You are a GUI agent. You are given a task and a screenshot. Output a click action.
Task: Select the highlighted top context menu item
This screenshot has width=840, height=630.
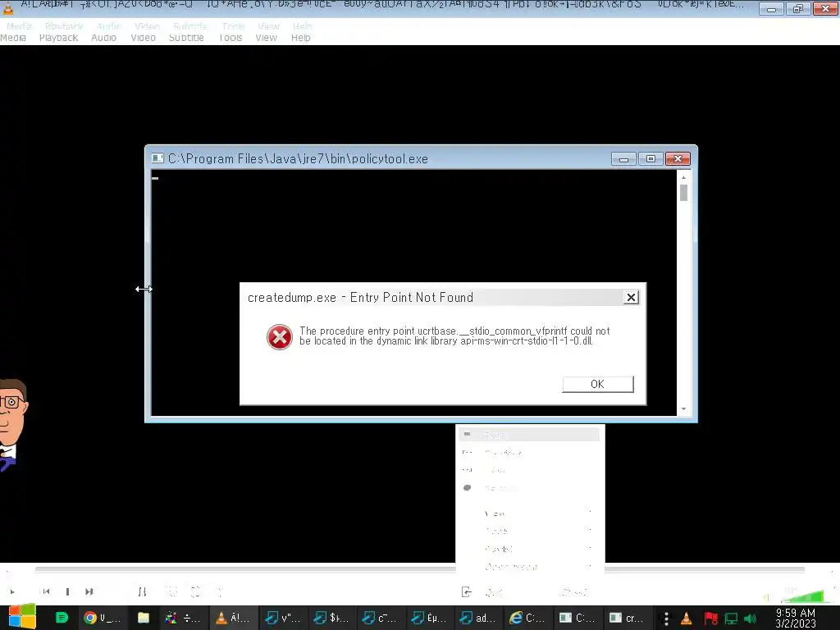coord(529,435)
